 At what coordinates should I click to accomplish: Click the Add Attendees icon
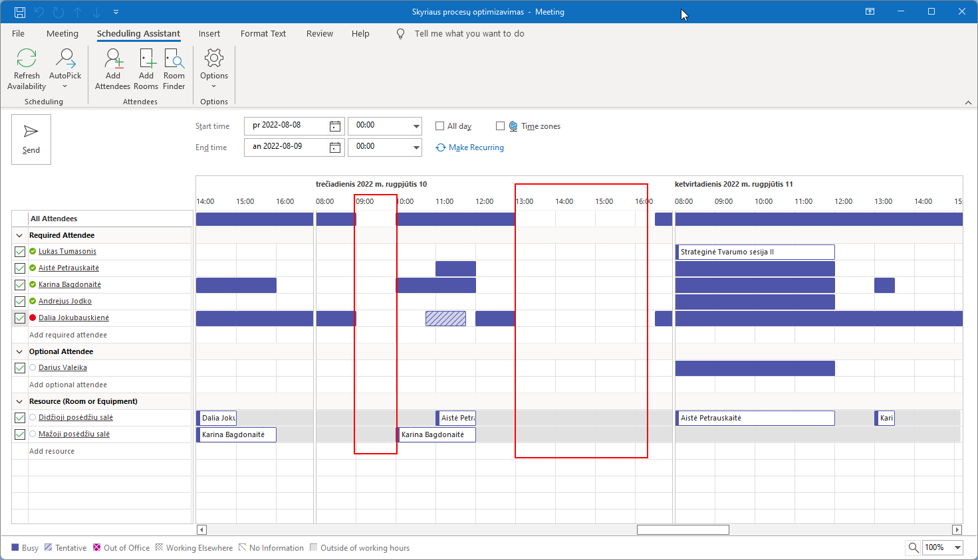click(x=113, y=59)
